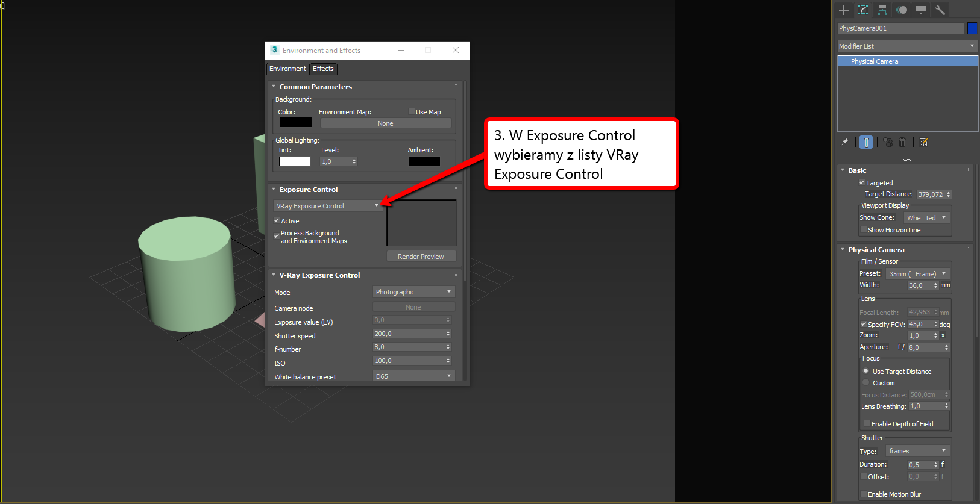
Task: Open the object color swatch for PhysCamera001
Action: point(972,28)
